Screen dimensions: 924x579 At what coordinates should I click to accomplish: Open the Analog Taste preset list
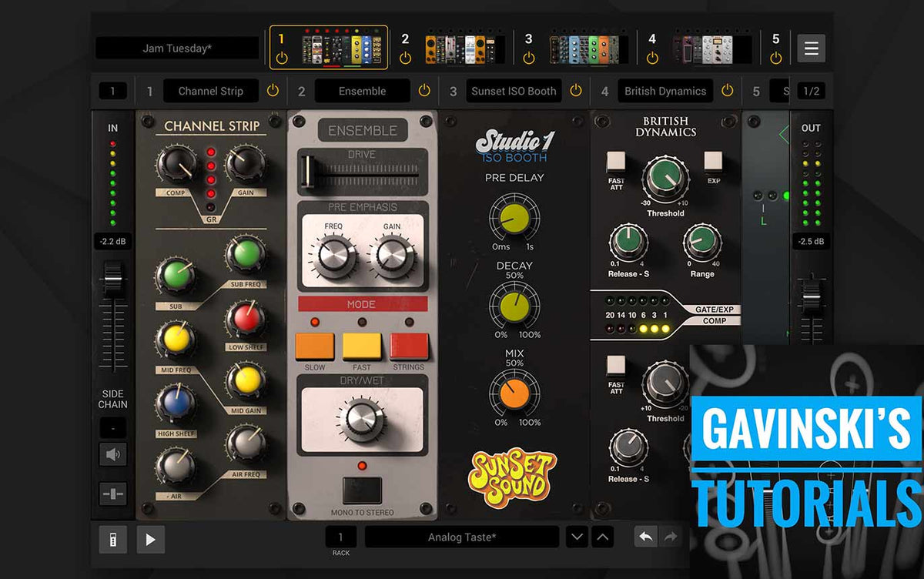tap(462, 537)
